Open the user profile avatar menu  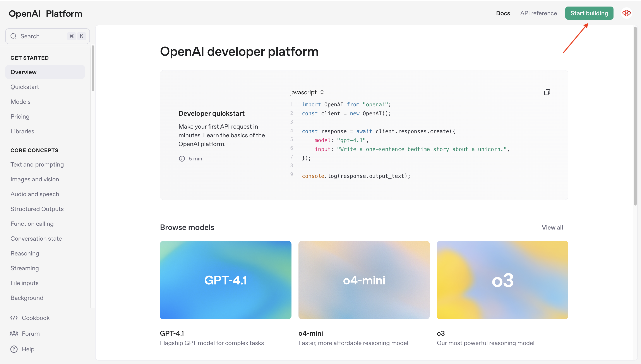[626, 13]
